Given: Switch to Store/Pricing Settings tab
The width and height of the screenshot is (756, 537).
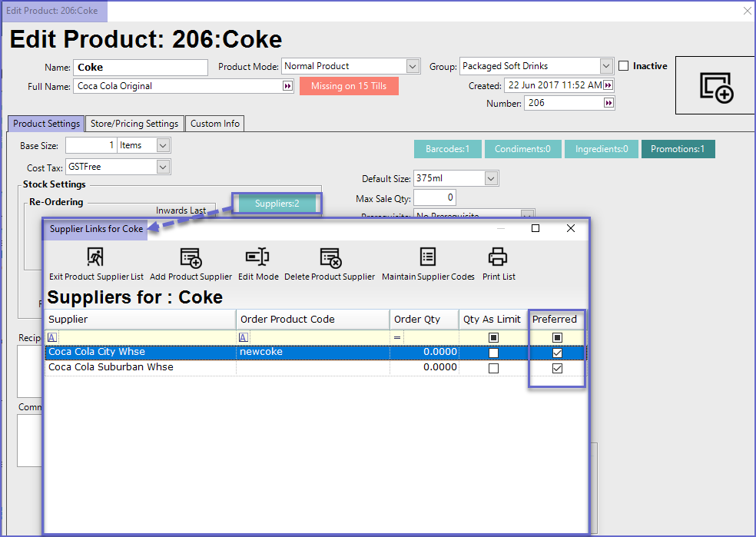Looking at the screenshot, I should click(134, 124).
